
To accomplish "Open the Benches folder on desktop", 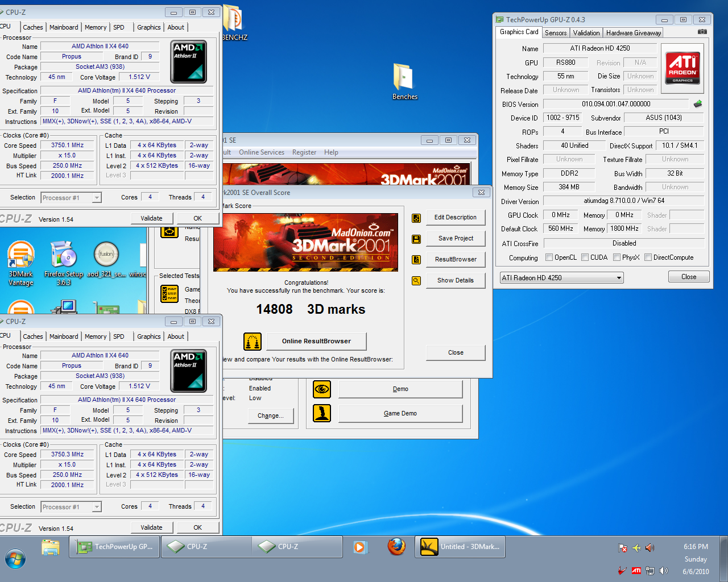I will pos(404,81).
